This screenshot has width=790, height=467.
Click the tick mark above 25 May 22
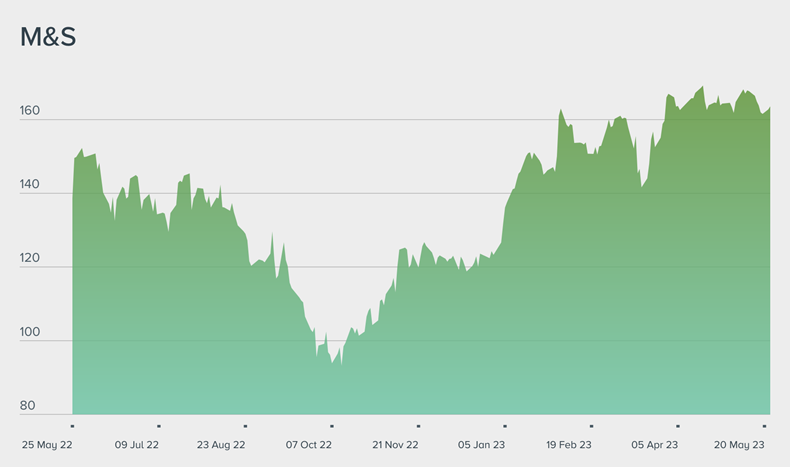tap(73, 426)
